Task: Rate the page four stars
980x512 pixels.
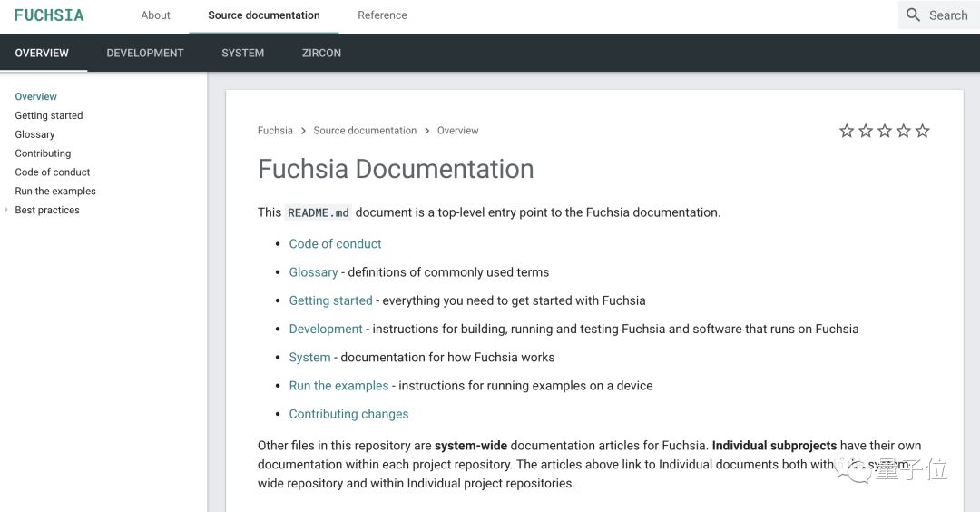Action: (x=904, y=131)
